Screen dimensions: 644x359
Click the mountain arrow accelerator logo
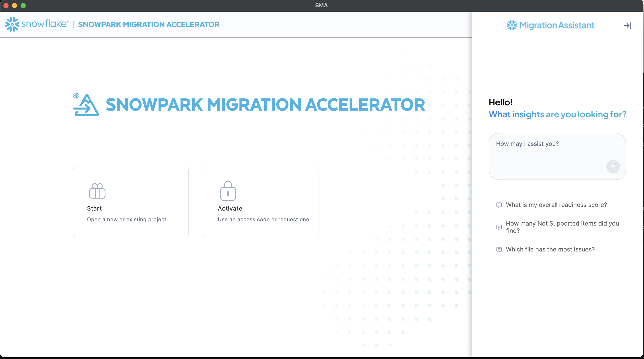pos(86,105)
